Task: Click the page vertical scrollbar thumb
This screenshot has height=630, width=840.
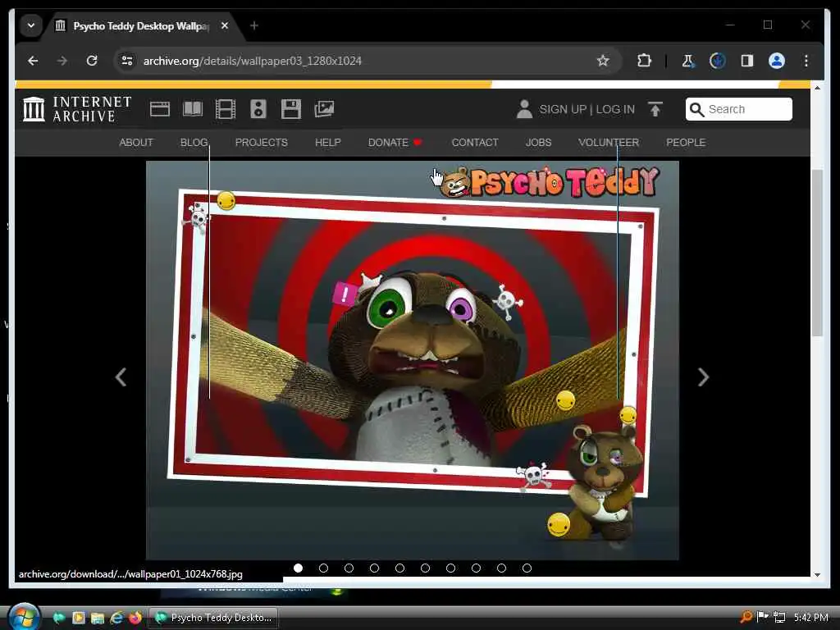Action: pos(817,253)
